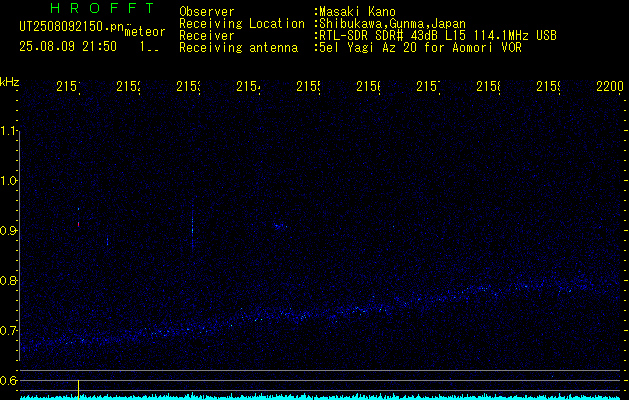Viewport: 629px width, 400px height.
Task: Click the yellow marker line at bottom
Action: [79, 388]
